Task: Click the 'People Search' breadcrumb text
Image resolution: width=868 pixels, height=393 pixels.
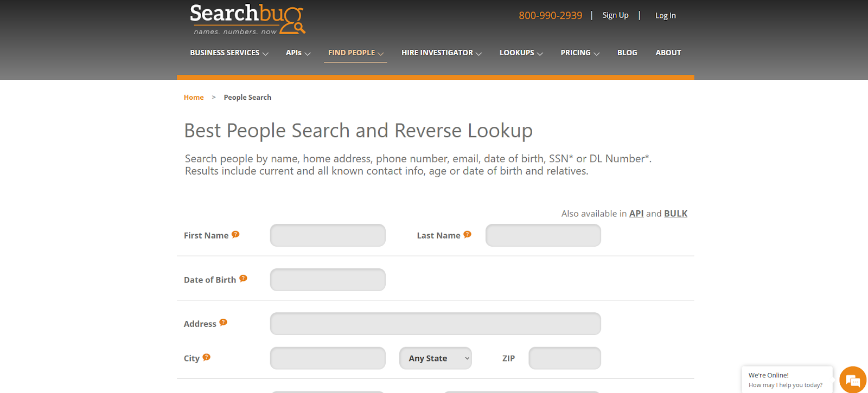Action: tap(247, 98)
